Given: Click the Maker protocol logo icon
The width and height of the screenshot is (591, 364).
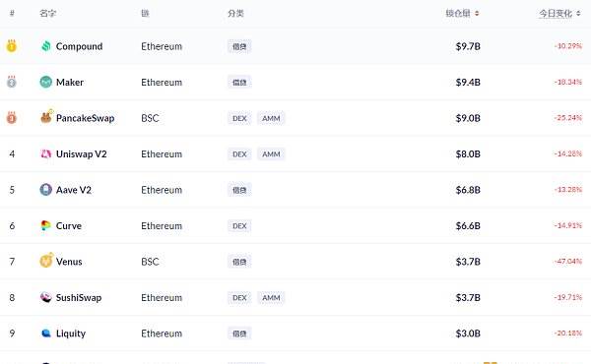Looking at the screenshot, I should (x=46, y=82).
